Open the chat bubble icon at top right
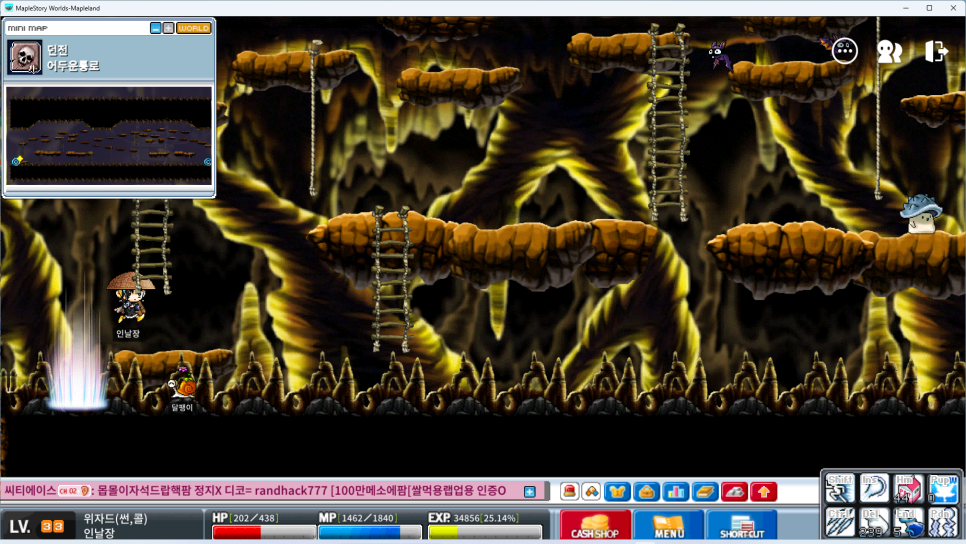Viewport: 966px width, 544px height. coord(845,51)
